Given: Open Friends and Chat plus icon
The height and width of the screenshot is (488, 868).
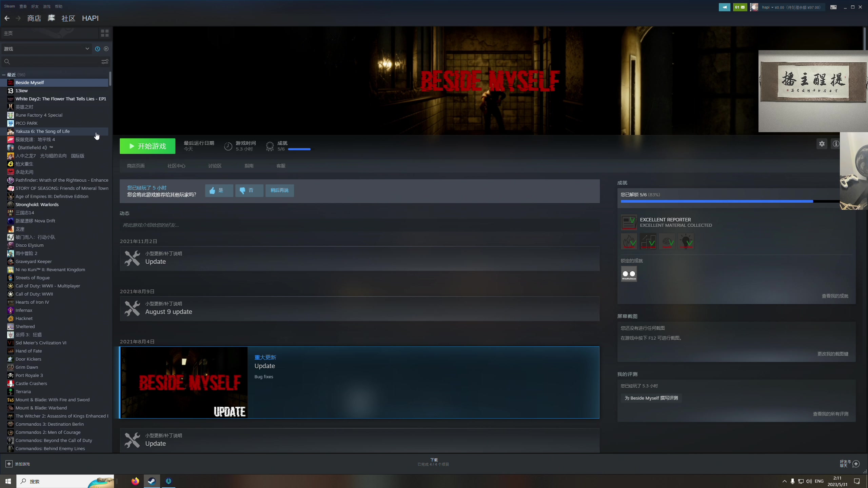Looking at the screenshot, I should click(856, 464).
